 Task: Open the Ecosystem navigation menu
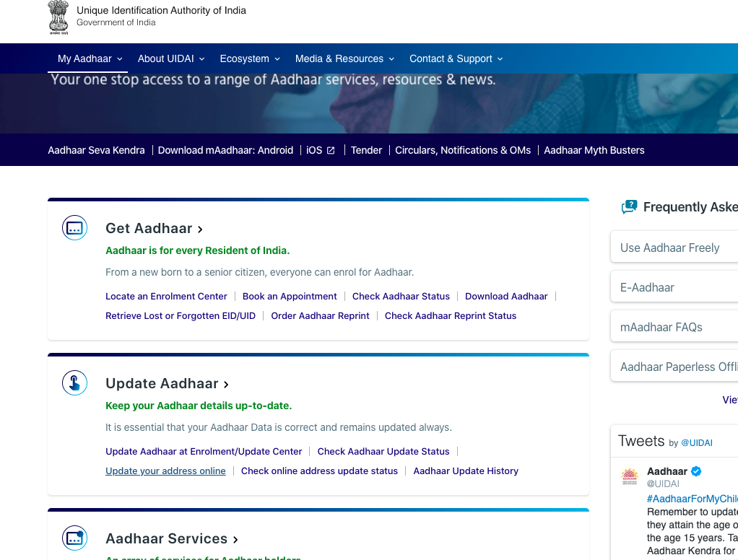[x=250, y=58]
